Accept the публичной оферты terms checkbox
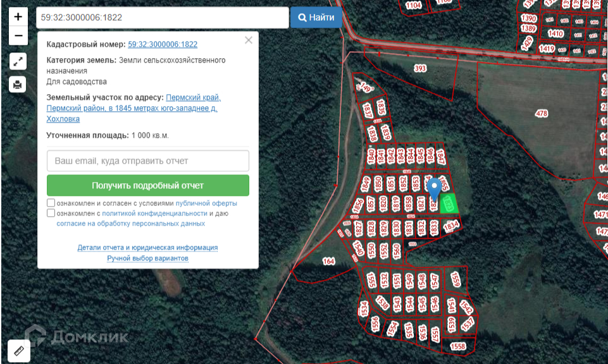This screenshot has width=608, height=364. click(x=51, y=203)
